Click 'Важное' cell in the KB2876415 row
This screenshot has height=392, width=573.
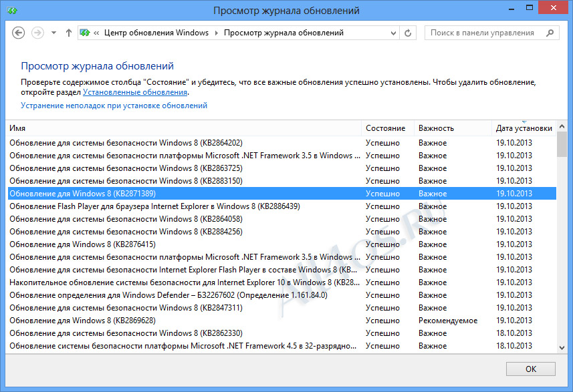pyautogui.click(x=433, y=244)
